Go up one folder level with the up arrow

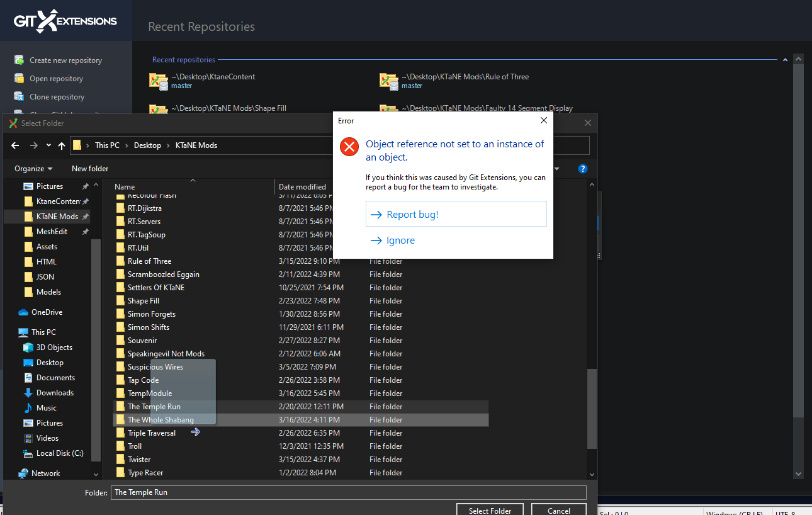pyautogui.click(x=61, y=145)
